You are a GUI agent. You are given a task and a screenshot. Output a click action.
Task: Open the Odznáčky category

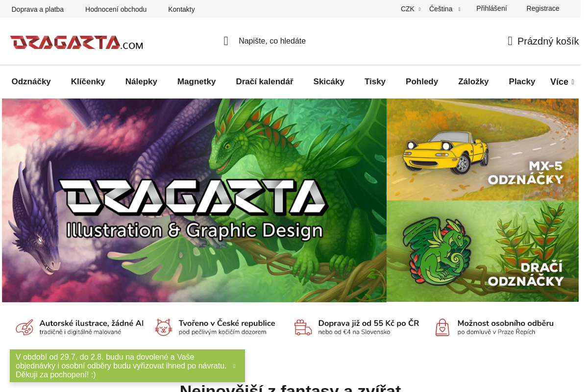click(x=31, y=82)
